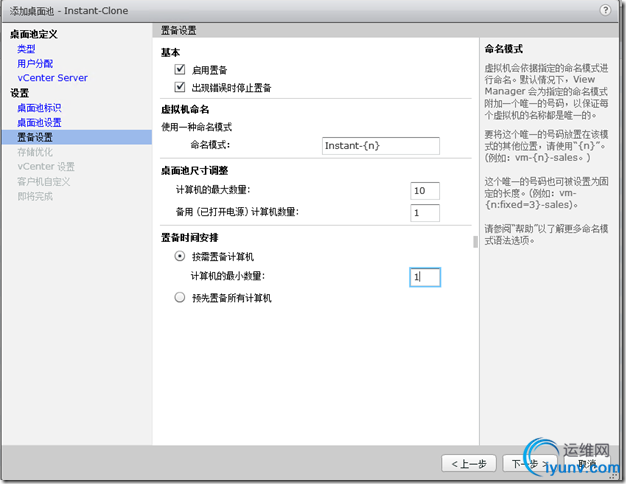Open the 用户分配 step in sidebar

click(35, 63)
